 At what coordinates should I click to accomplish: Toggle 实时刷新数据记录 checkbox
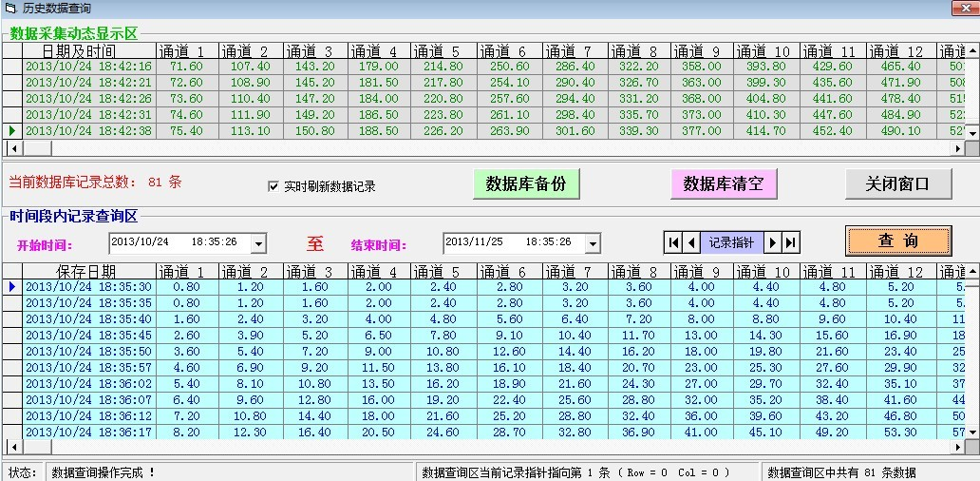(x=273, y=186)
